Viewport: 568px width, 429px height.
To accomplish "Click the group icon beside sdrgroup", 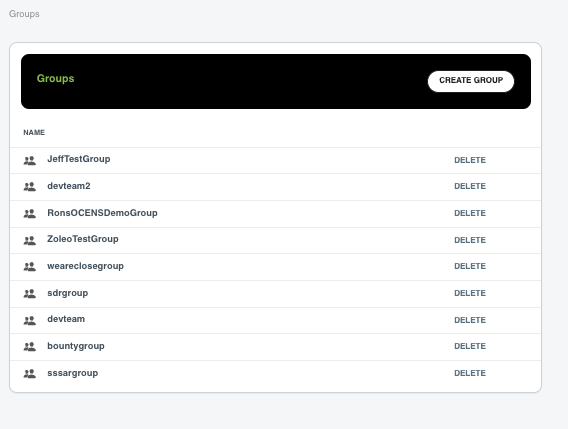I will pos(30,293).
